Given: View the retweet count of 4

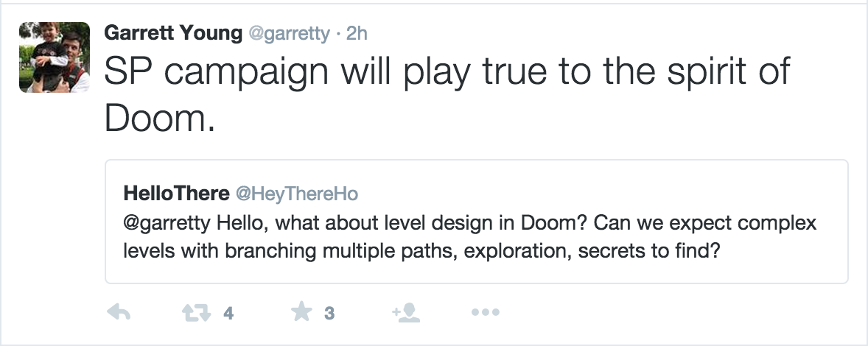Looking at the screenshot, I should coord(228,314).
